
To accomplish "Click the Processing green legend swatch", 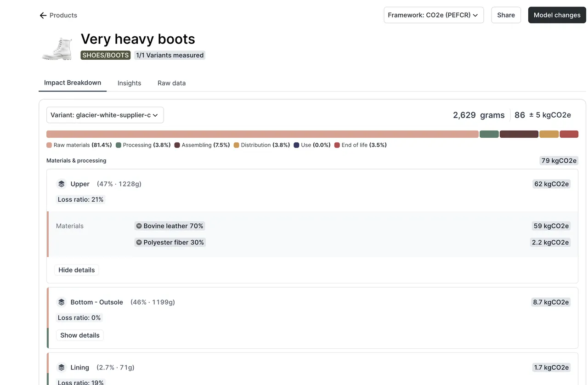I will (119, 145).
